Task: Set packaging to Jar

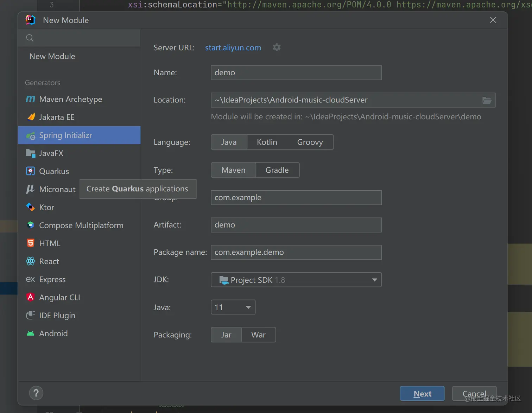Action: pyautogui.click(x=226, y=335)
